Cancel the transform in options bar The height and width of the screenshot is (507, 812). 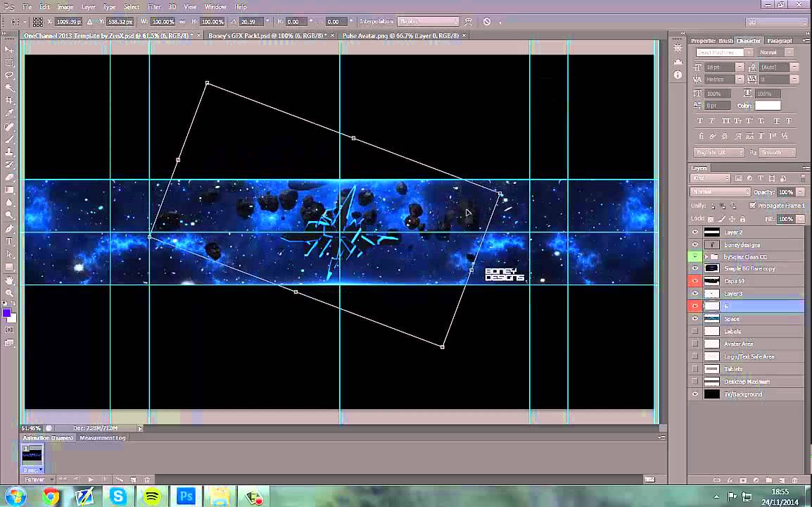487,22
